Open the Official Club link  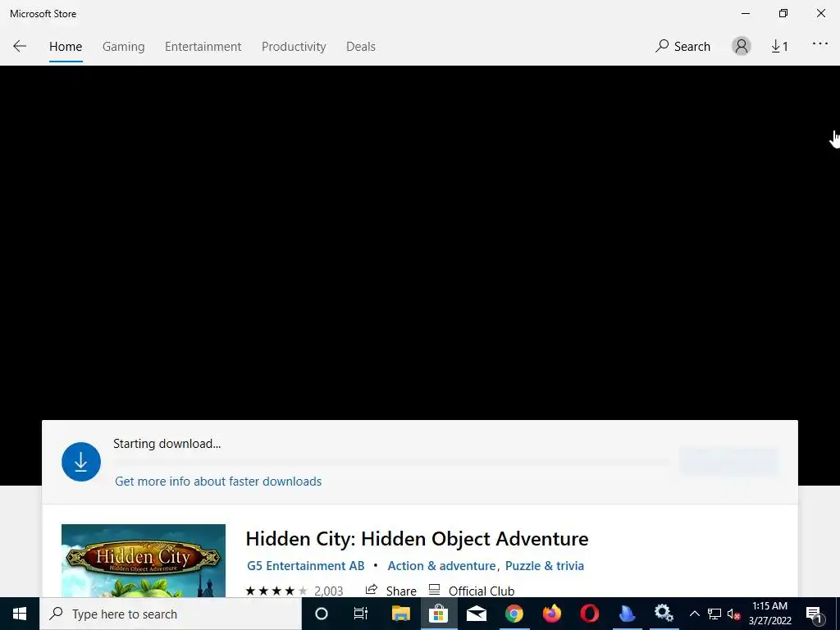tap(472, 591)
